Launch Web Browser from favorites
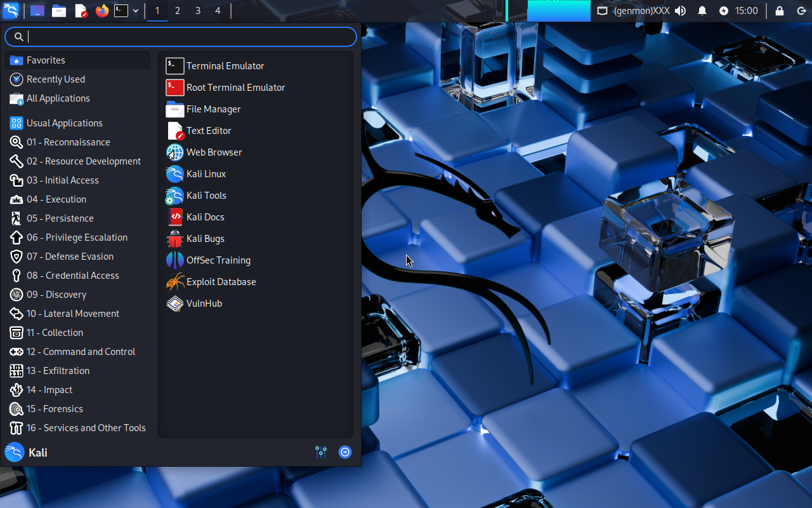Viewport: 812px width, 508px height. tap(255, 152)
